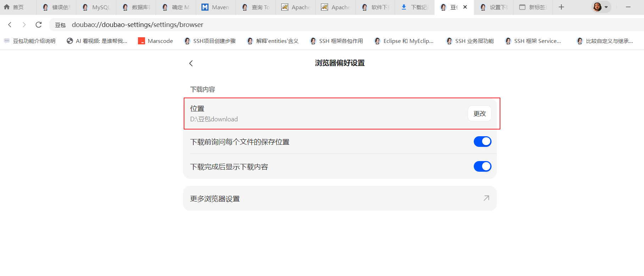Expand the profile dropdown arrow
644x276 pixels.
606,7
